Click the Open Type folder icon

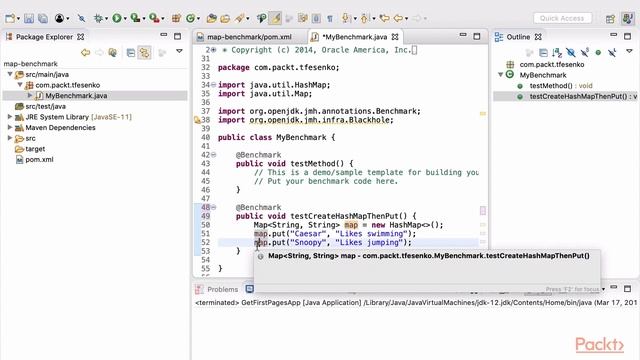click(211, 18)
